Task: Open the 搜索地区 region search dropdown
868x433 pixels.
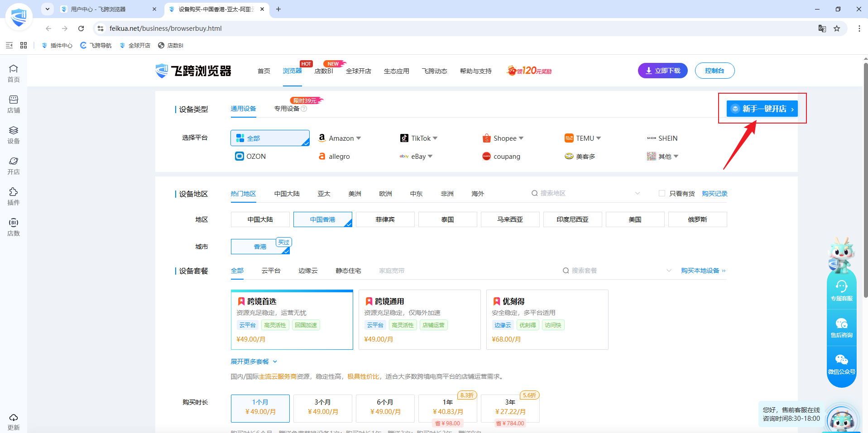Action: pyautogui.click(x=586, y=193)
